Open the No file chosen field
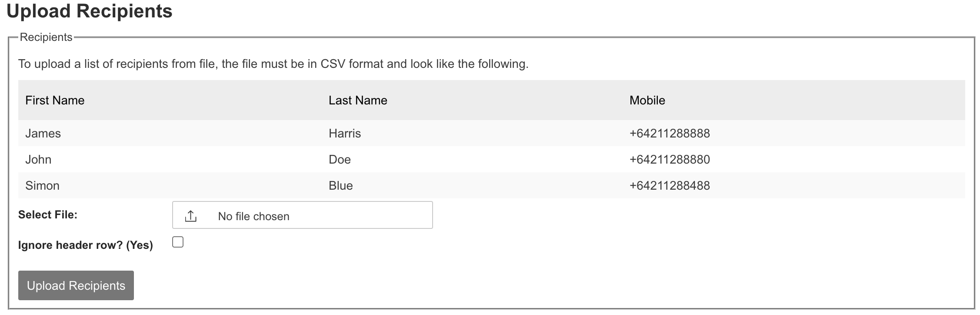The image size is (980, 315). click(x=302, y=215)
